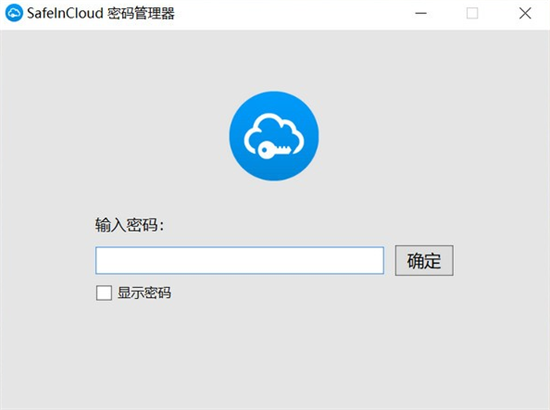Click the 确定 button
The image size is (550, 410).
[x=424, y=261]
